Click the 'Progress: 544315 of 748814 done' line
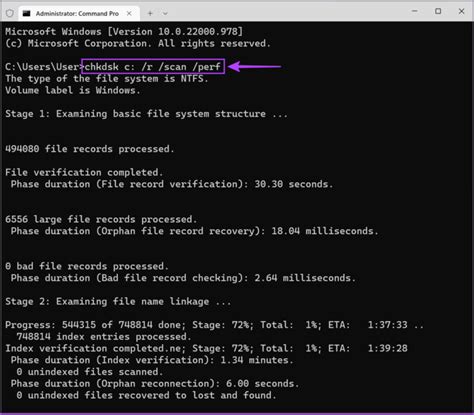Image resolution: width=474 pixels, height=415 pixels. point(214,325)
